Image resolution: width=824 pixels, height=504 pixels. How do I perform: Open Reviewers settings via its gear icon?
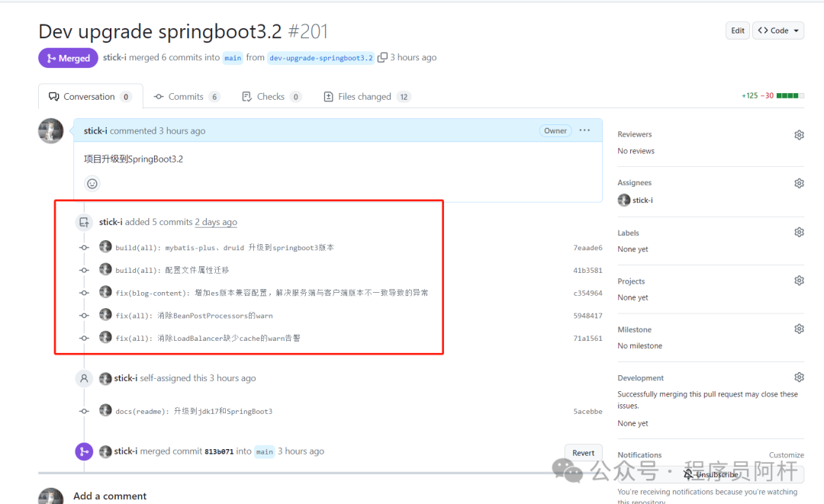tap(799, 134)
